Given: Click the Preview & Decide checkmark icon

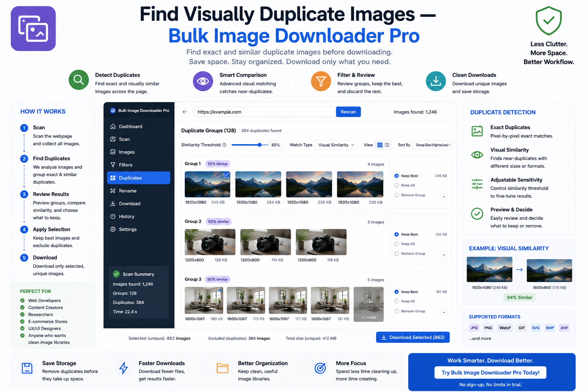Looking at the screenshot, I should coord(477,214).
